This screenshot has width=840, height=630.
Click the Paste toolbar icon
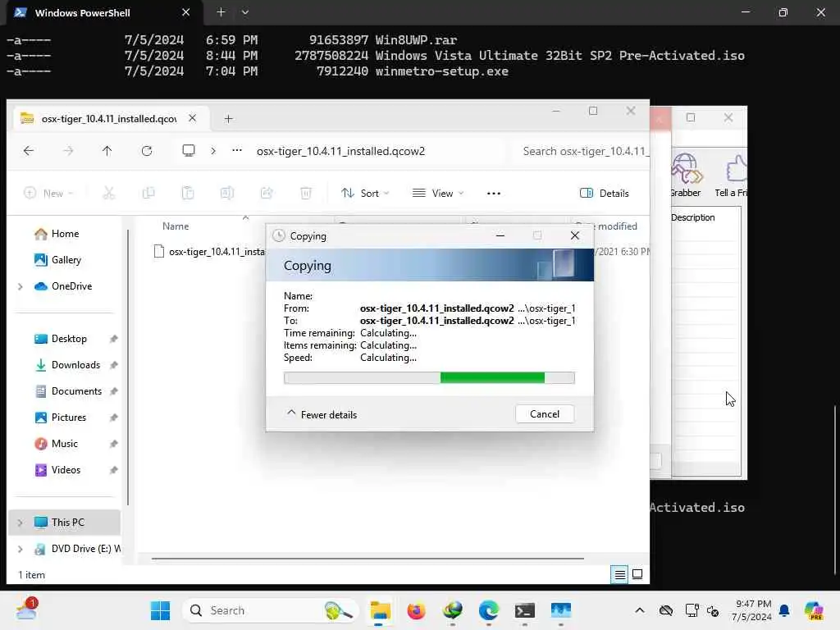188,193
